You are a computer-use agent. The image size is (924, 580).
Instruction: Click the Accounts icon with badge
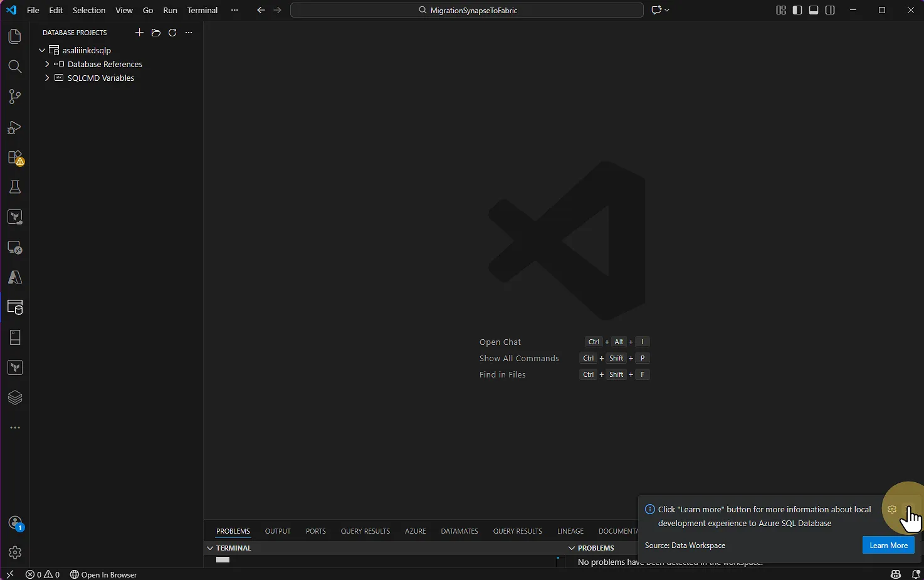pos(15,524)
